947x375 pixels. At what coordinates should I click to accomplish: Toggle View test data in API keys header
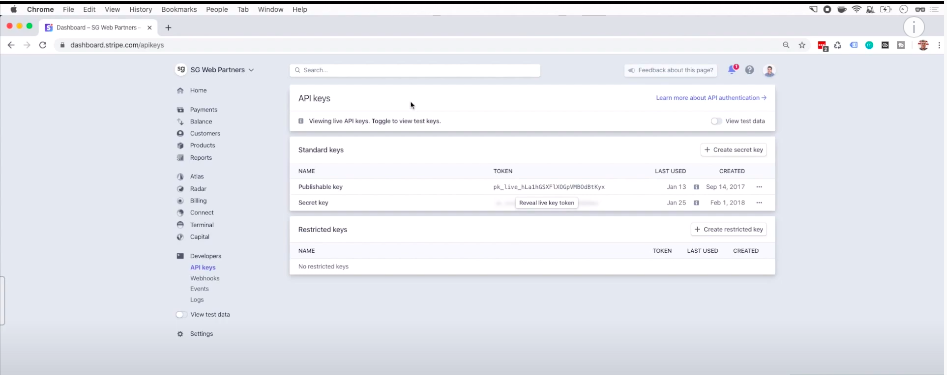point(716,121)
